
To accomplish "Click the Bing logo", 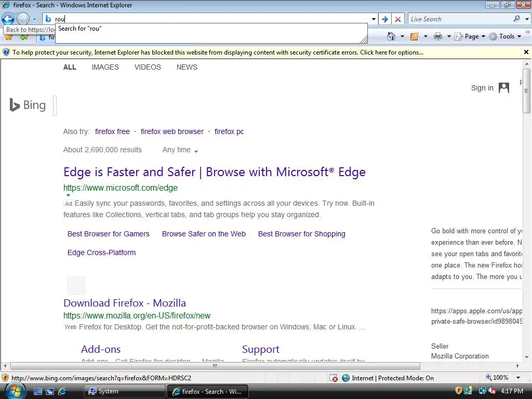I will (x=28, y=105).
